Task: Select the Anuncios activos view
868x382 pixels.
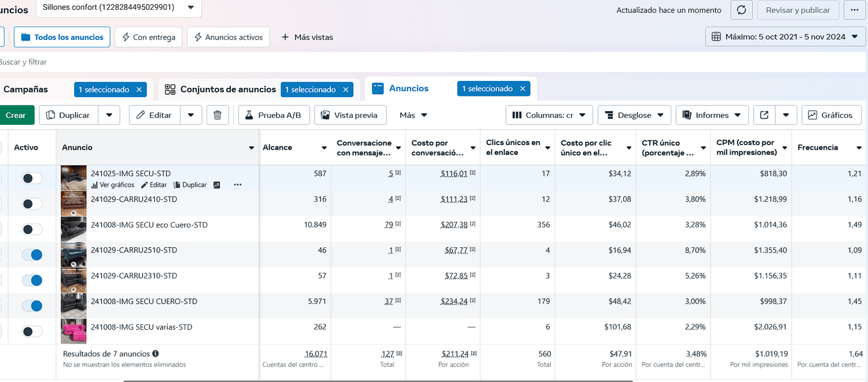Action: (228, 37)
